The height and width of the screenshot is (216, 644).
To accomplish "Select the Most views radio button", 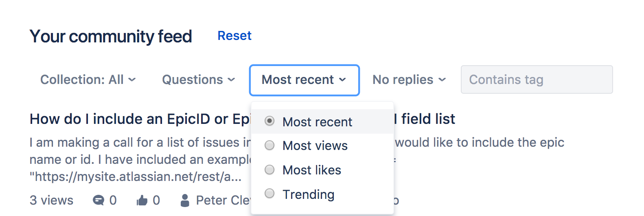I will coord(269,145).
